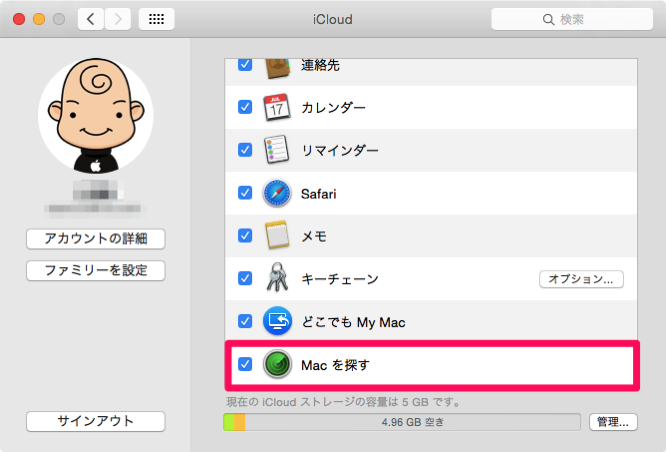Click the 管理... (Manage) storage button
This screenshot has height=452, width=666.
point(613,422)
